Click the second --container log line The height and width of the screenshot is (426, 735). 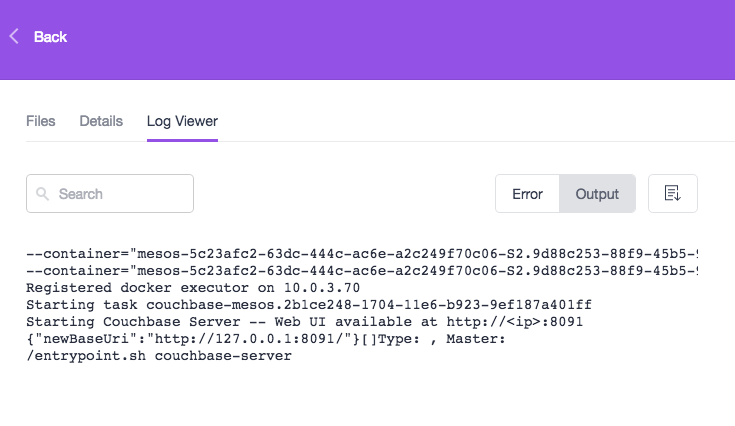click(362, 271)
